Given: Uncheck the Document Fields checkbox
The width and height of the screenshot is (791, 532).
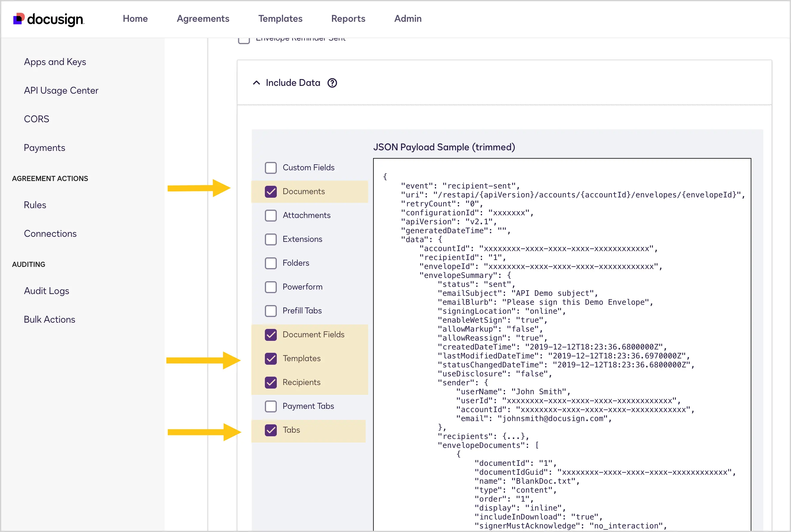Looking at the screenshot, I should [271, 335].
